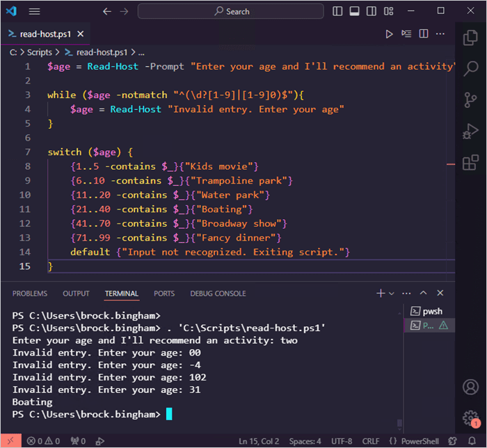Click the Copilot status icon

pos(453,441)
